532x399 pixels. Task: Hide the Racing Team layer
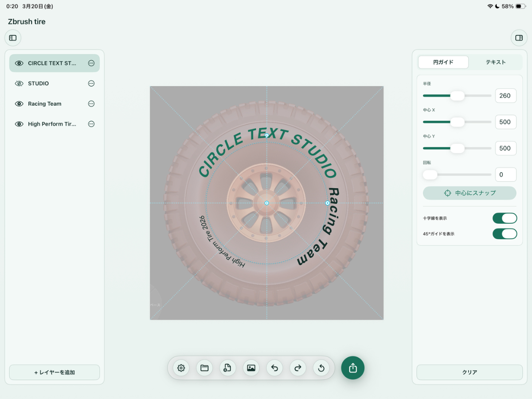coord(19,104)
